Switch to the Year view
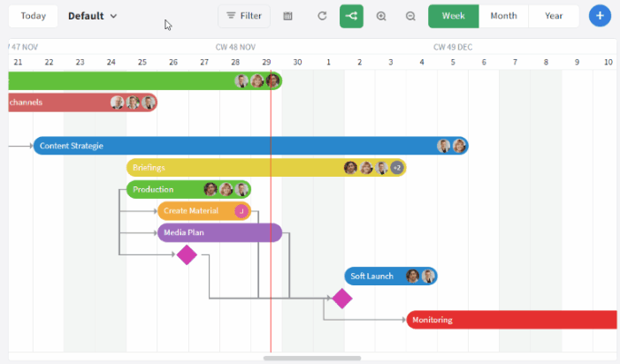This screenshot has width=620, height=364. pos(554,16)
